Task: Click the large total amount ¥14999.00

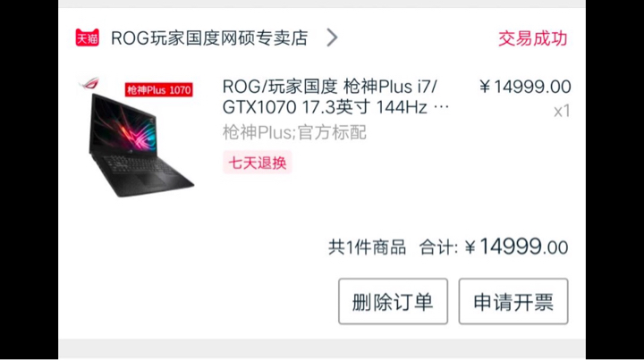Action: 517,247
